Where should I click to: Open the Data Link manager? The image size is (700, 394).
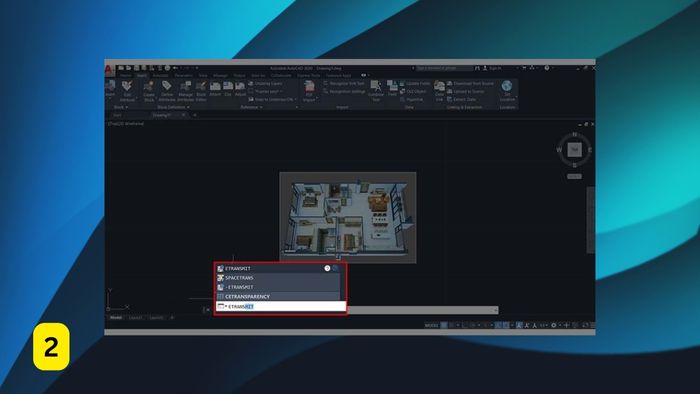tap(439, 91)
